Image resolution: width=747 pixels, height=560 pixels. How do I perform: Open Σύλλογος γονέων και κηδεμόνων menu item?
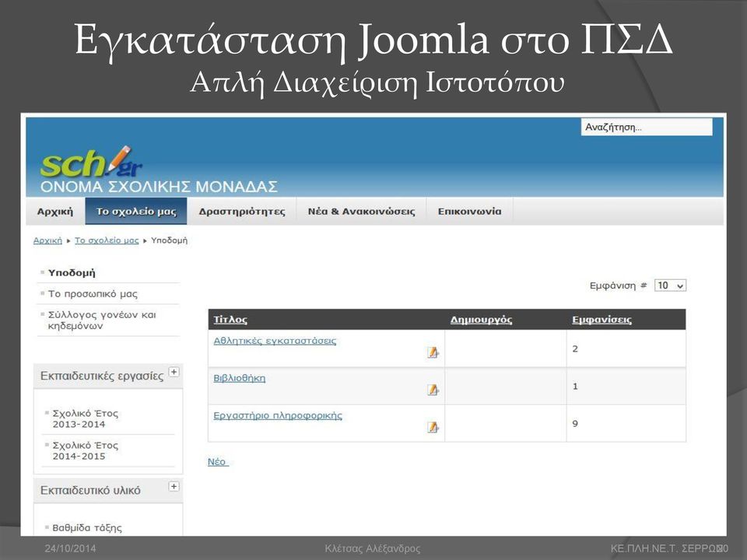pyautogui.click(x=102, y=320)
